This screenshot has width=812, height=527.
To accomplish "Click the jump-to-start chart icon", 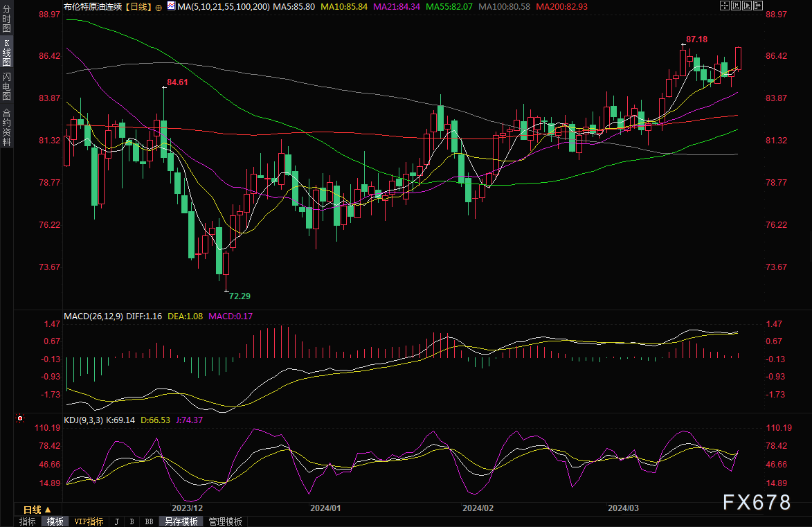I will pyautogui.click(x=735, y=6).
